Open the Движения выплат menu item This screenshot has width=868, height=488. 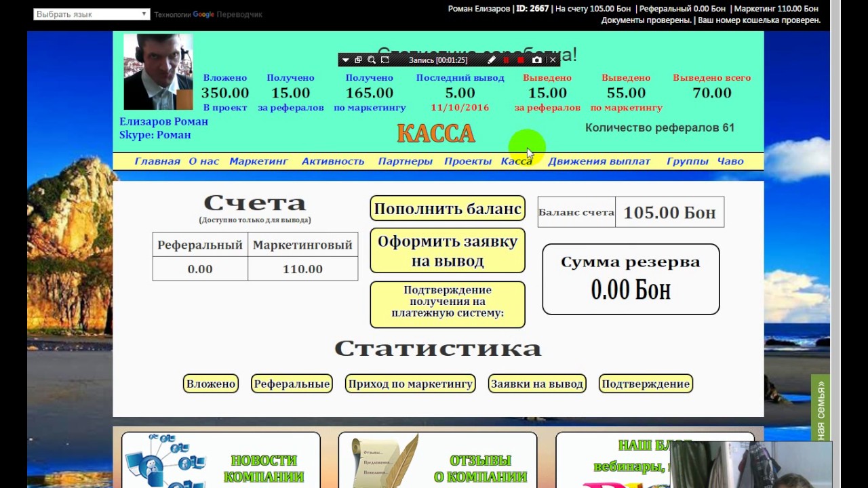(x=599, y=161)
